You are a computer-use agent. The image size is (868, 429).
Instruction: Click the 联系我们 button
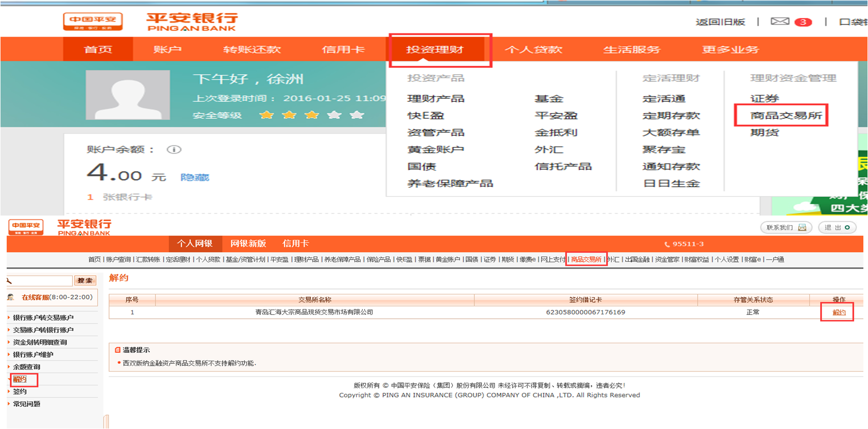click(x=786, y=227)
